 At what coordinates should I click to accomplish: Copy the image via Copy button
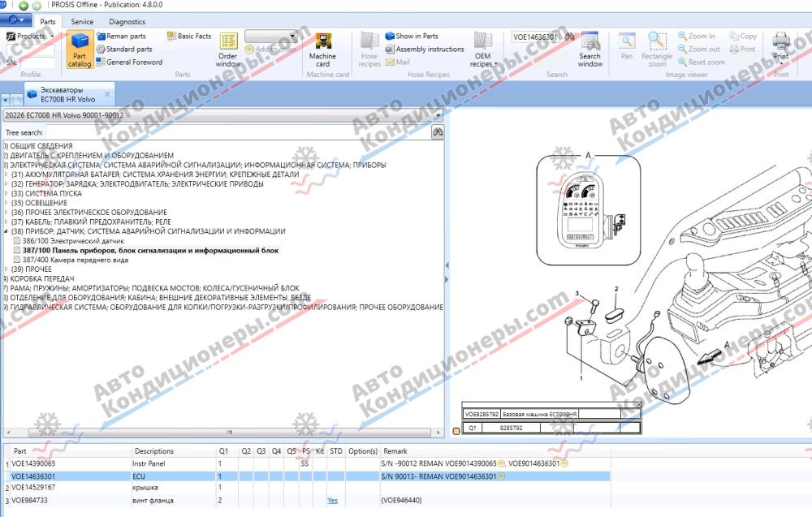point(743,37)
